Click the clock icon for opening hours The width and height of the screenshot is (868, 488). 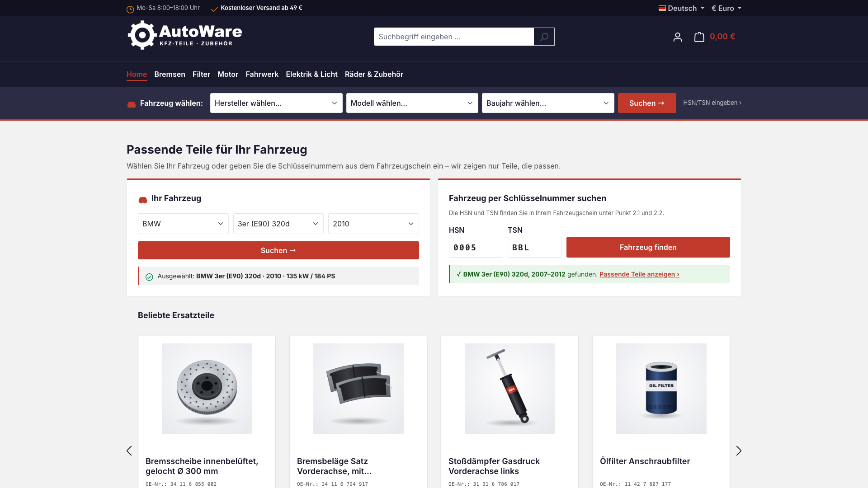tap(130, 9)
